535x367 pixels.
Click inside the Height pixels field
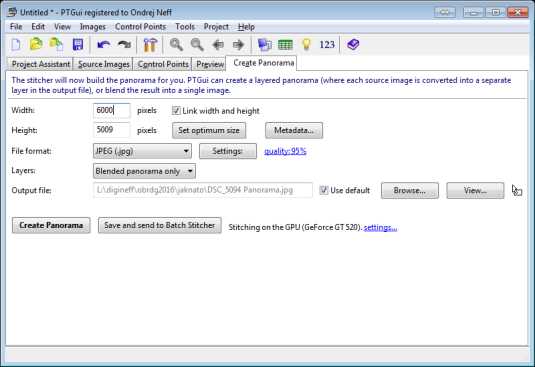click(x=112, y=130)
